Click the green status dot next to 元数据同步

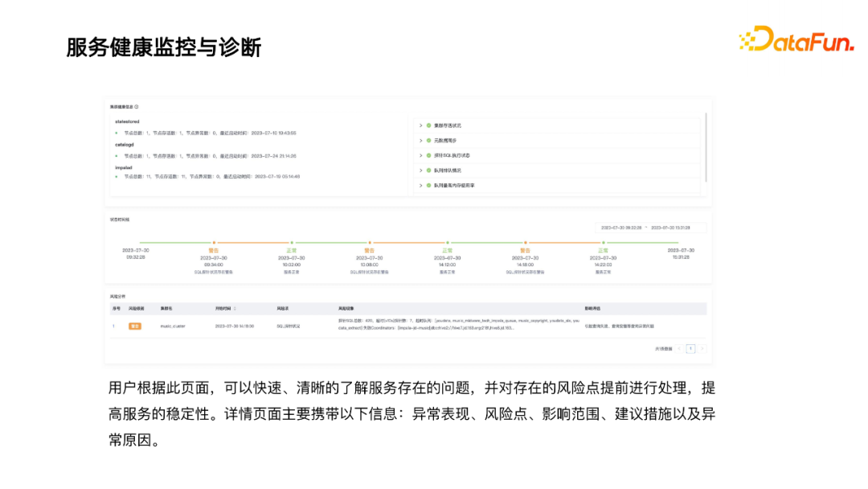[428, 140]
